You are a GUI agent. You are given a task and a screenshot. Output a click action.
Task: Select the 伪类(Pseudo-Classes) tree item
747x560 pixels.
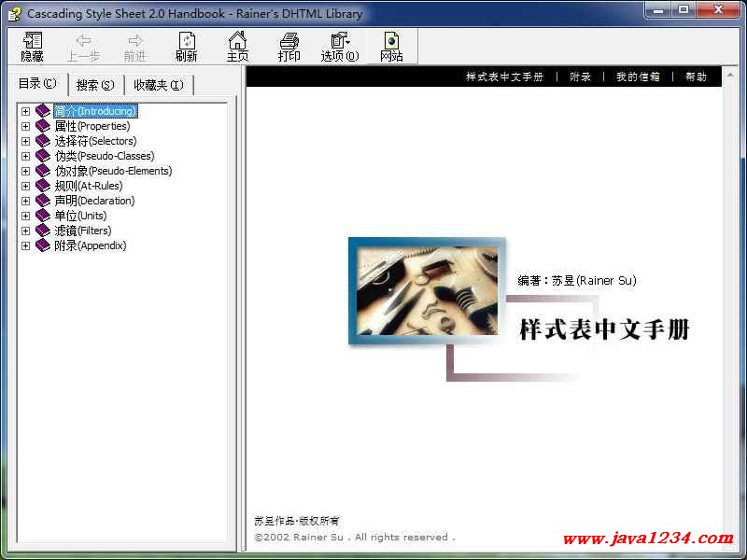point(104,156)
